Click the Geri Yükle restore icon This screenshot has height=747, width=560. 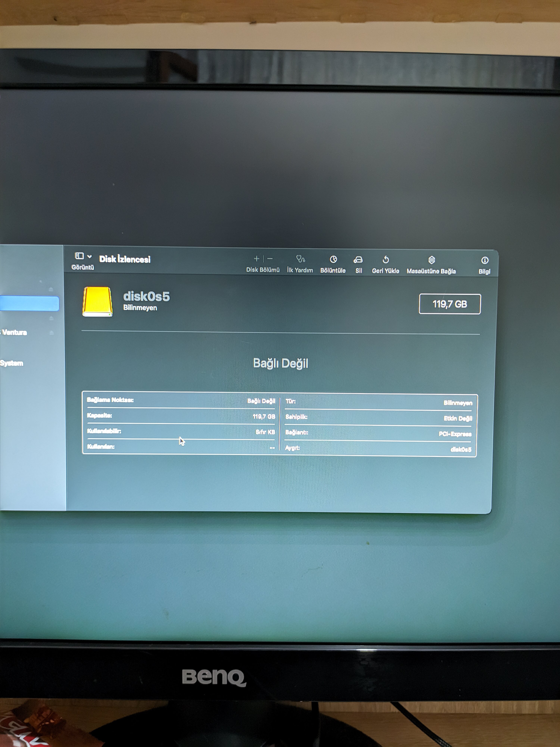pyautogui.click(x=385, y=260)
